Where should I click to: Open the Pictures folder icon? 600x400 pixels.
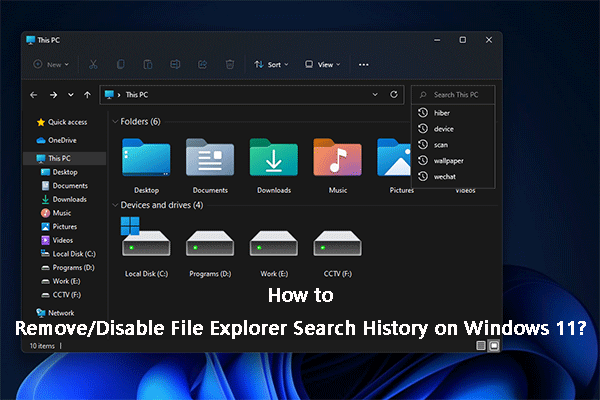click(394, 157)
